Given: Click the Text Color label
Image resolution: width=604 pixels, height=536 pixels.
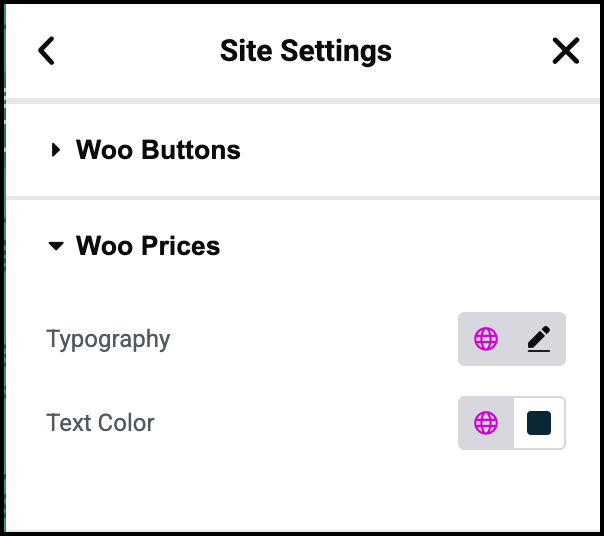Looking at the screenshot, I should 100,423.
